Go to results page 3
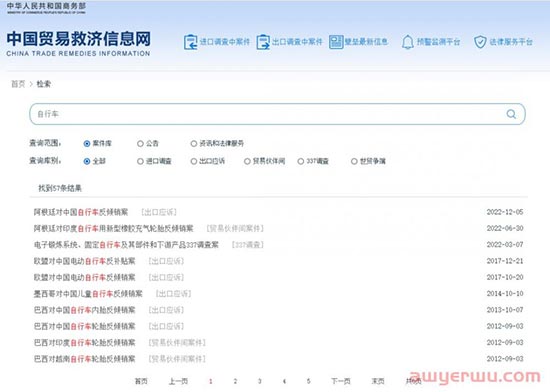This screenshot has height=392, width=550. coord(260,381)
